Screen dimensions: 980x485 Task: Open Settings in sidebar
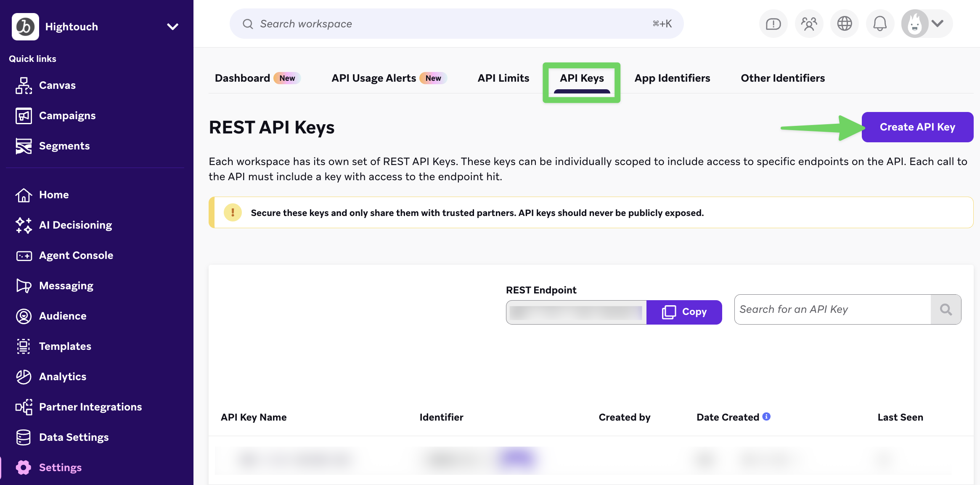pos(49,467)
